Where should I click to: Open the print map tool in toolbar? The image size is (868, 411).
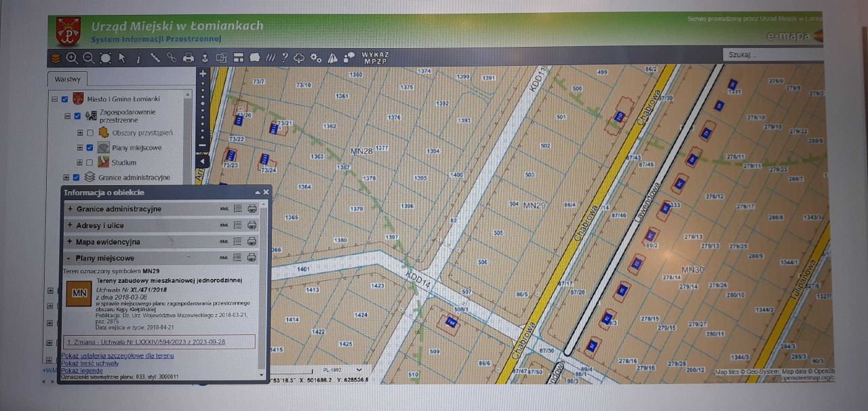pos(189,58)
